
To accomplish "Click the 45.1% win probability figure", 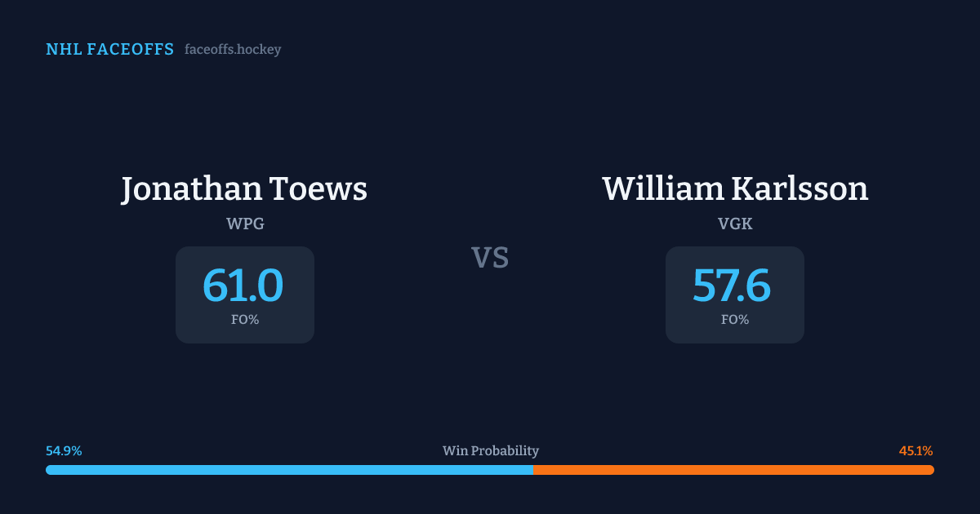I will pos(915,451).
